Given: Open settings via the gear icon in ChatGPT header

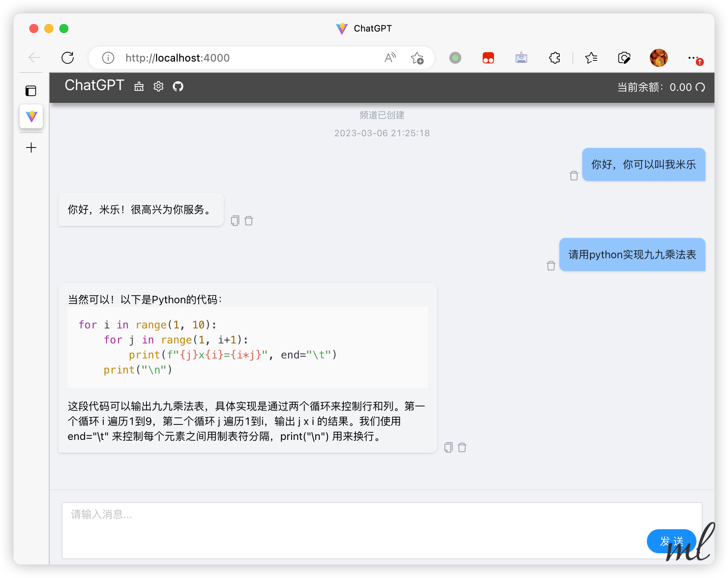Looking at the screenshot, I should tap(158, 86).
